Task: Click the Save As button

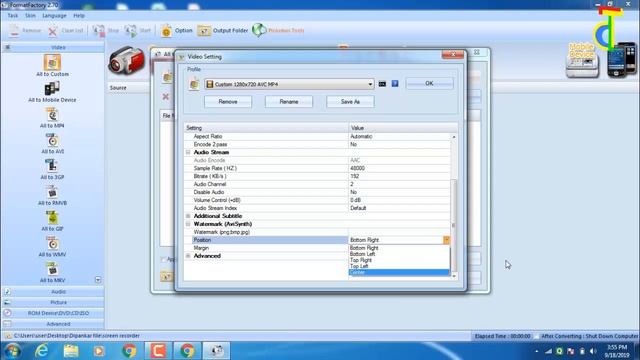Action: click(x=350, y=102)
